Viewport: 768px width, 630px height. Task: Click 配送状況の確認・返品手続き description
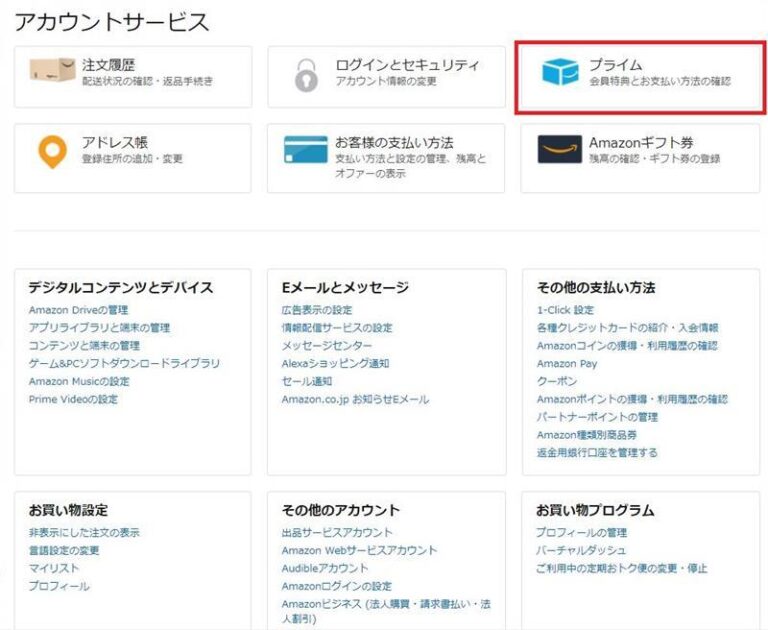click(147, 81)
